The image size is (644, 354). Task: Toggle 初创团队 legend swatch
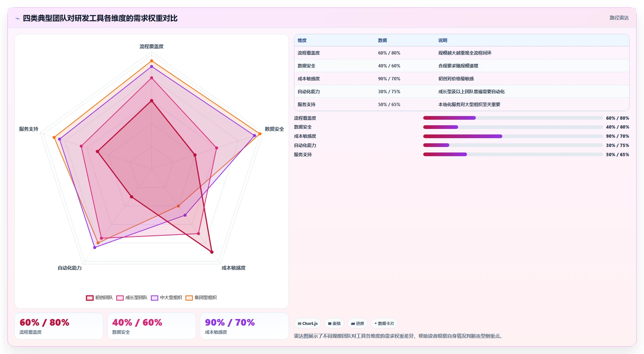point(90,298)
